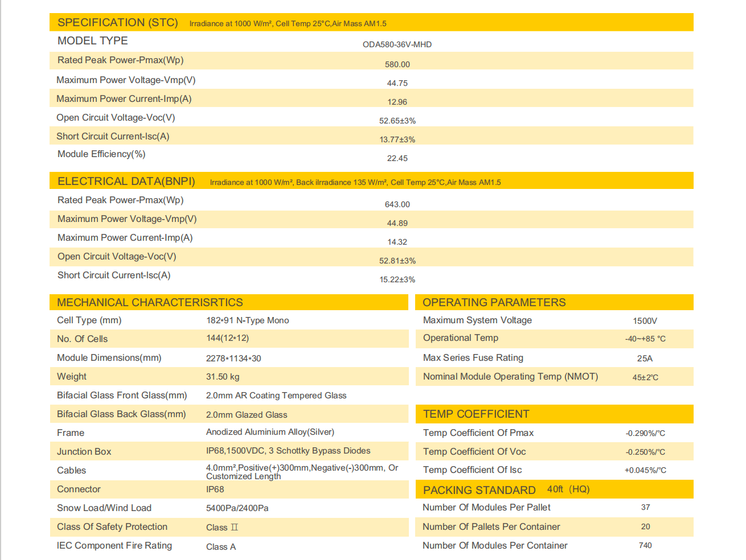Select the cell type '182*91 N-Type Mono'
Viewport: 746px width, 560px height.
(x=248, y=320)
